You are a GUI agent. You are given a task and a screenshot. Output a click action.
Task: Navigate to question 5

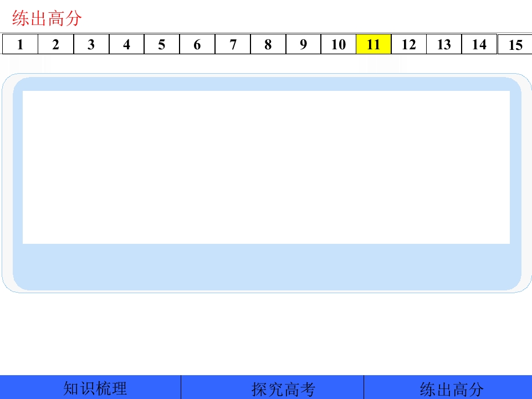(161, 44)
